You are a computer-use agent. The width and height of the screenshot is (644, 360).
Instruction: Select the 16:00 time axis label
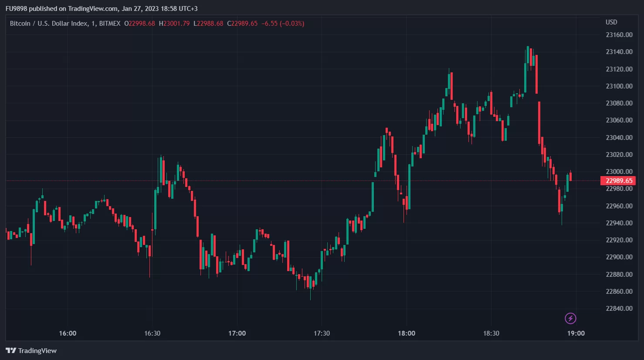click(x=68, y=333)
